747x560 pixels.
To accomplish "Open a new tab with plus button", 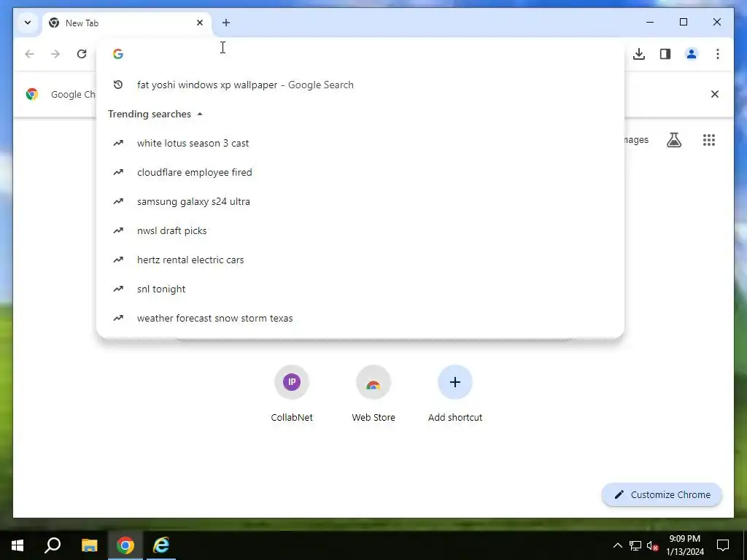I will 226,23.
